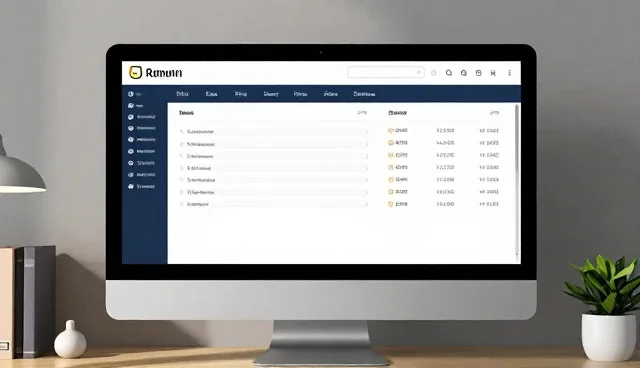Viewport: 640px width, 368px height.
Task: Expand the seventh list row using its chevron
Action: (366, 204)
